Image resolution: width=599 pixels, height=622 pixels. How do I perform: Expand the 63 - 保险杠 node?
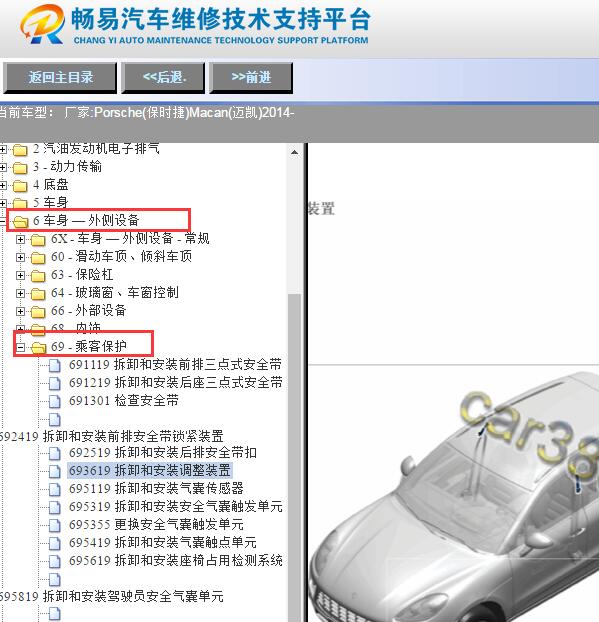point(20,275)
